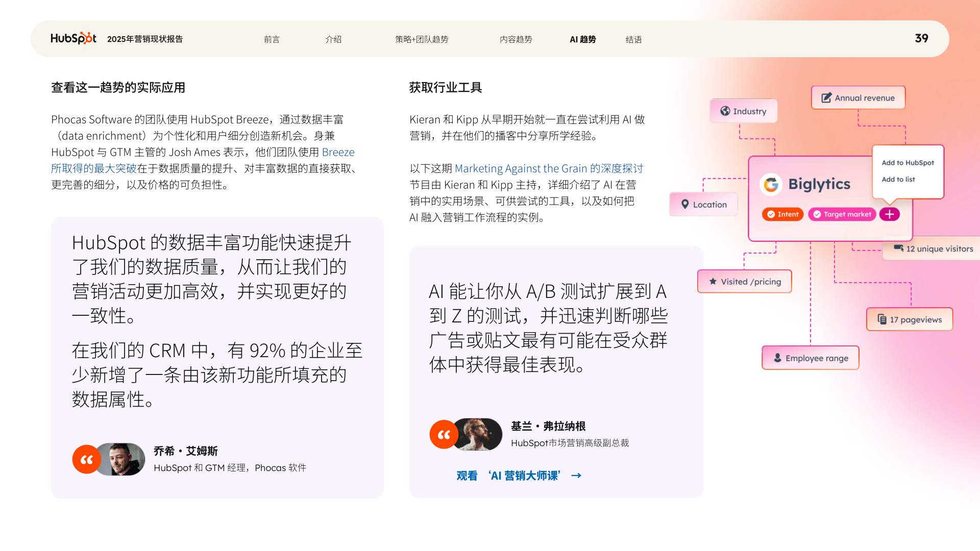Click globe icon on Industry tag
This screenshot has width=980, height=551.
click(725, 111)
